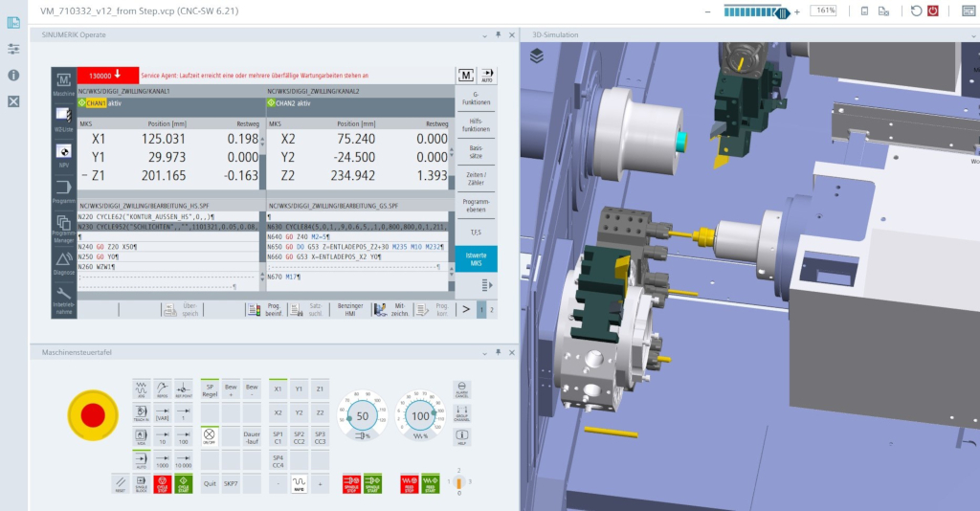Click Prog. beeinf. softkey
Viewport: 980px width, 511px height.
coord(266,309)
